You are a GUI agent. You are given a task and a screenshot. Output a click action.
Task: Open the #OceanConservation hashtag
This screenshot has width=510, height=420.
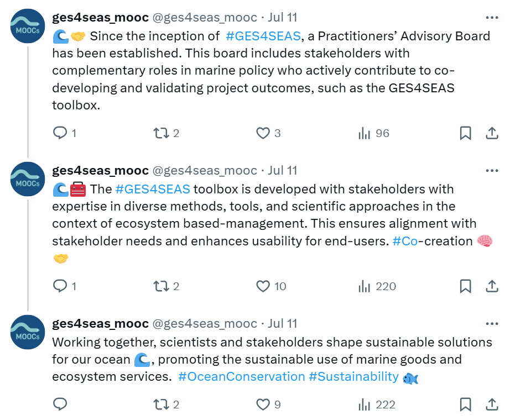click(242, 377)
